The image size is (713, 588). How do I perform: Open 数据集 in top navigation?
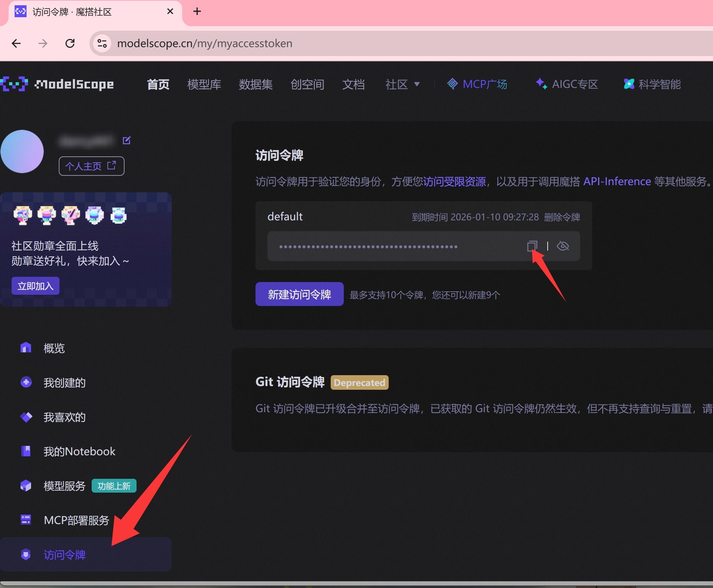pos(255,84)
